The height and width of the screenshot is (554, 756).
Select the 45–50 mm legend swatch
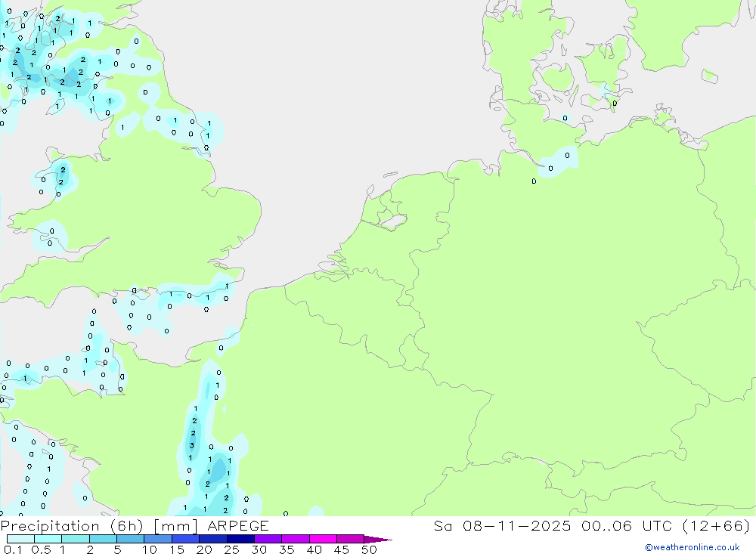click(x=351, y=539)
